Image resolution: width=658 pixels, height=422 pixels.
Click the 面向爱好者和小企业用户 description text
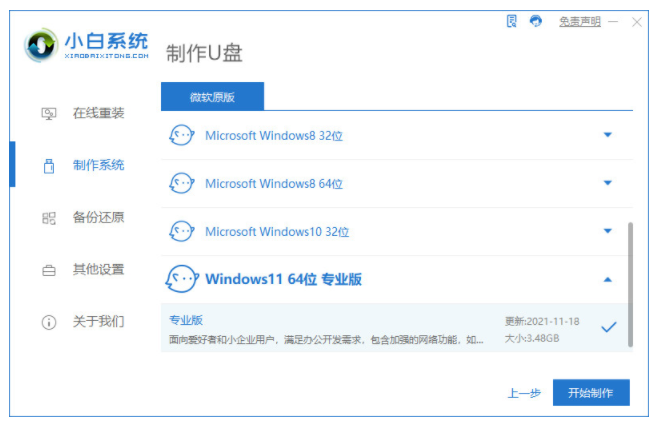pos(326,339)
